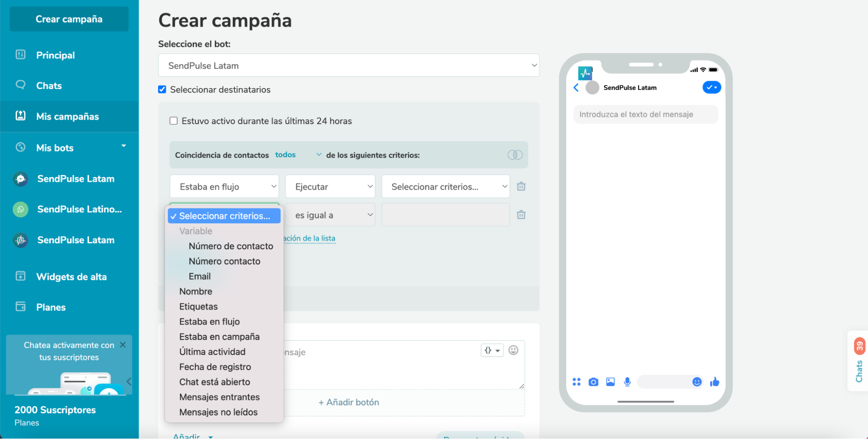
Task: Expand the Mis bots submenu arrow
Action: coord(124,146)
